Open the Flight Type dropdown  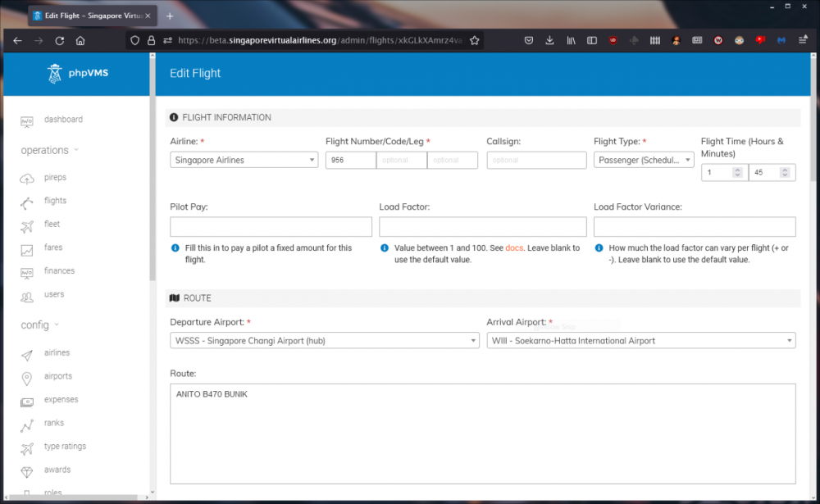[x=644, y=161]
